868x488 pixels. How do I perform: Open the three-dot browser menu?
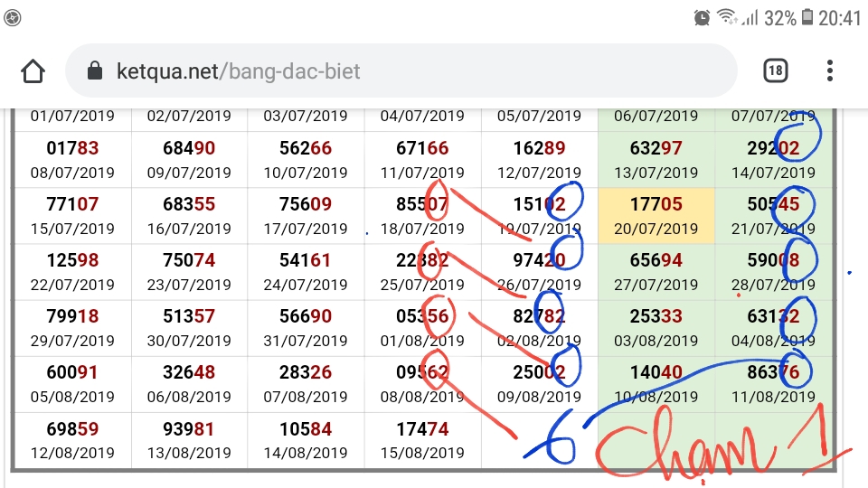tap(829, 70)
